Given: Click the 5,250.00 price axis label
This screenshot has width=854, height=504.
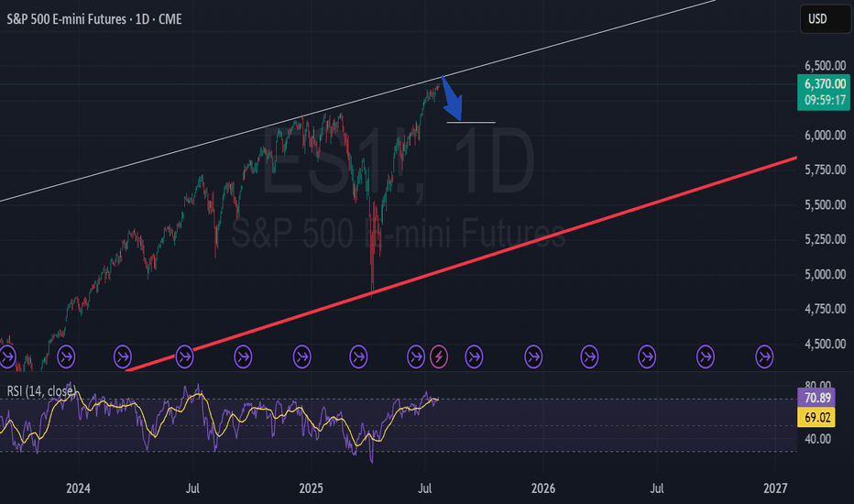Looking at the screenshot, I should (825, 239).
